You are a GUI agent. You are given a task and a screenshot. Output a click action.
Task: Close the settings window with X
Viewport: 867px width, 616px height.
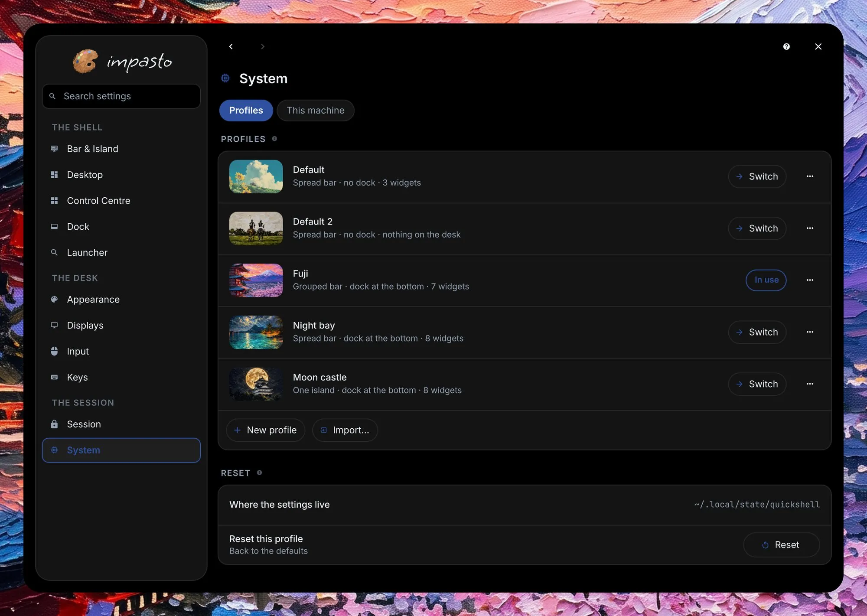(818, 46)
